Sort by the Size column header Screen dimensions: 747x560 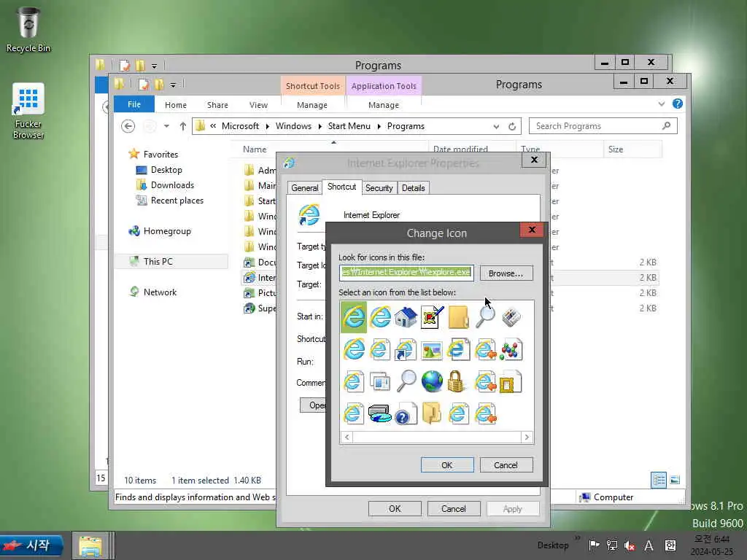(632, 149)
